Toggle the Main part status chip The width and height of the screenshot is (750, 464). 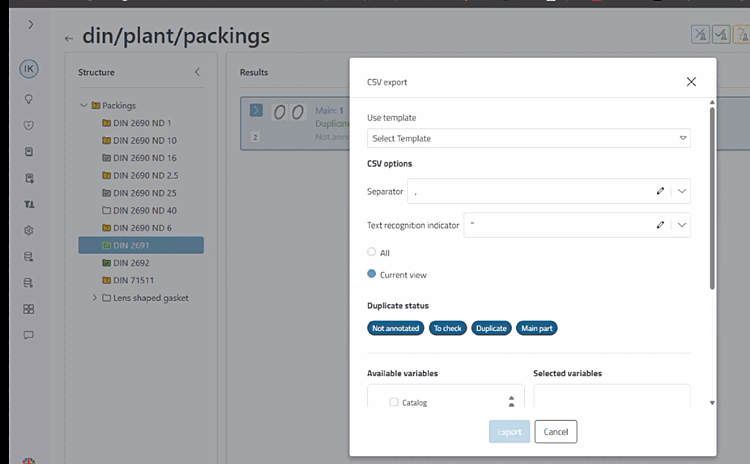pyautogui.click(x=537, y=328)
